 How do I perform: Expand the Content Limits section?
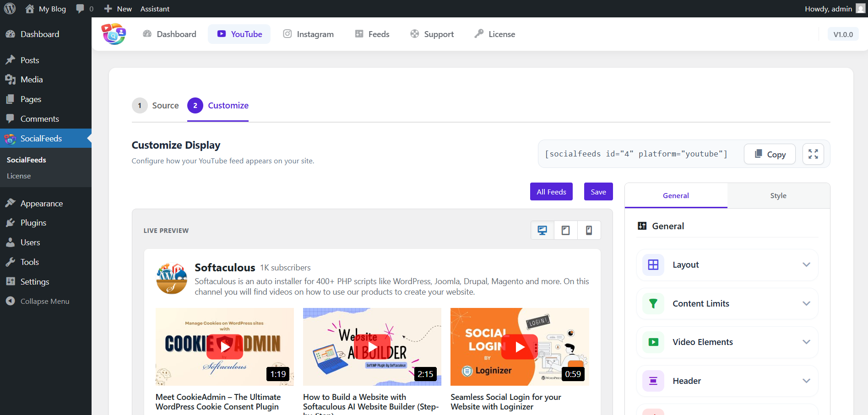pos(727,303)
